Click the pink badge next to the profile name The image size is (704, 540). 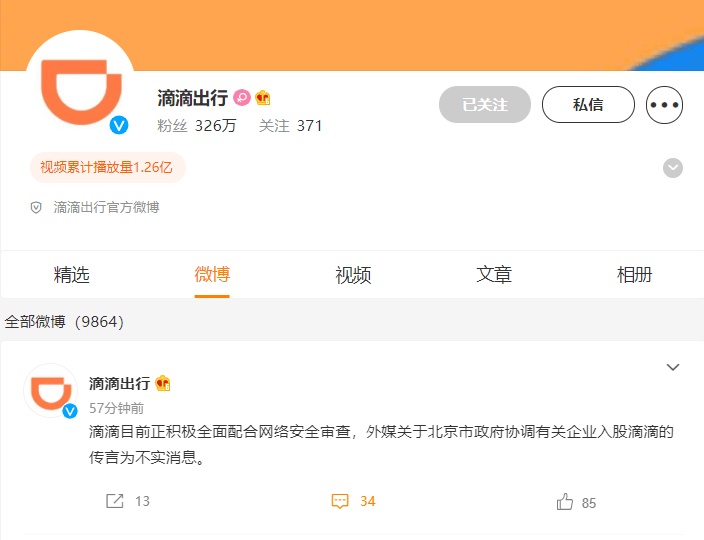[242, 98]
